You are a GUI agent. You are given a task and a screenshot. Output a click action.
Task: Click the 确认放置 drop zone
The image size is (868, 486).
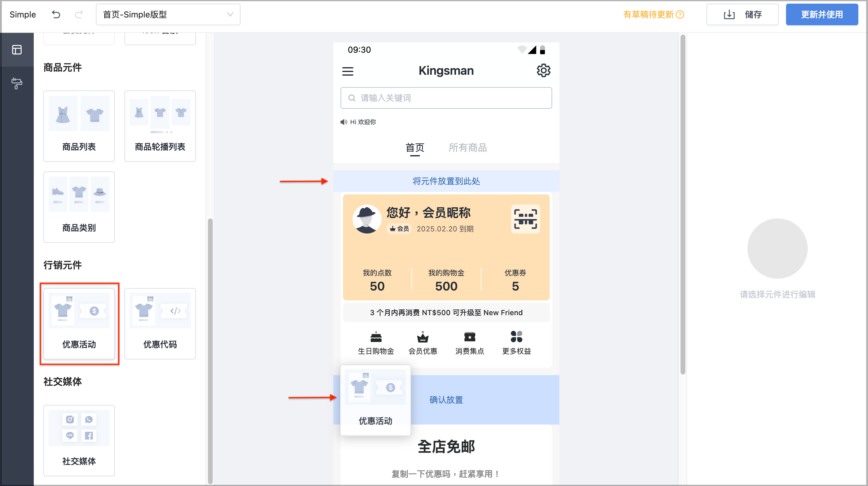point(446,400)
